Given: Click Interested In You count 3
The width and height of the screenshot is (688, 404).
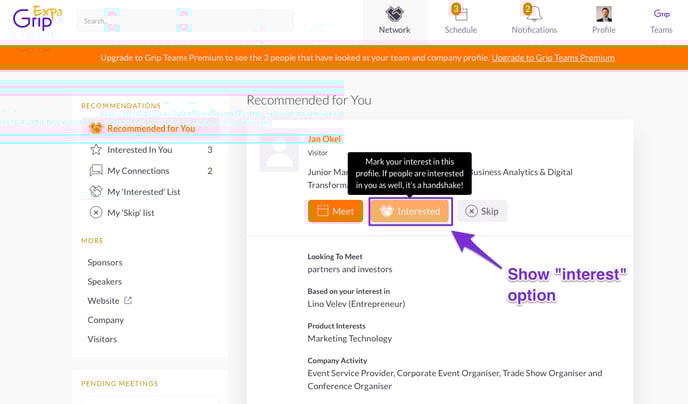Looking at the screenshot, I should [210, 150].
